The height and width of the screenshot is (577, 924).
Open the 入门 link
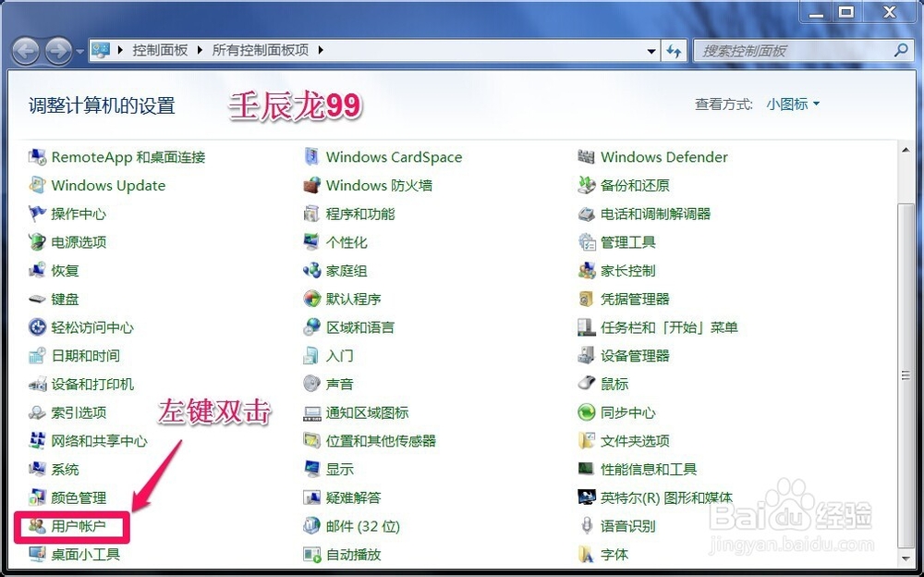click(339, 356)
